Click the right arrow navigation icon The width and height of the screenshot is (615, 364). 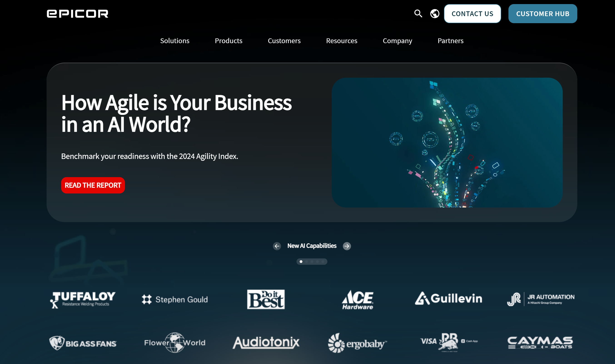[x=347, y=246]
